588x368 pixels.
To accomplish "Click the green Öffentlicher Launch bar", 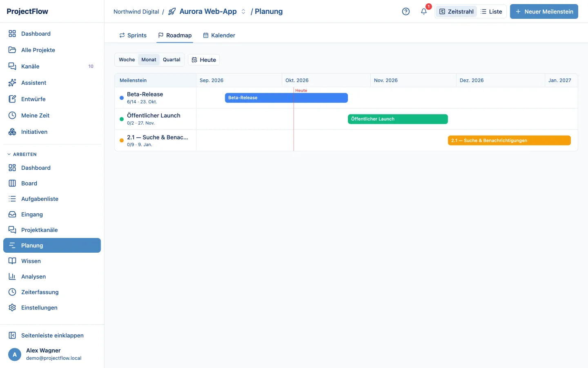I will (x=398, y=119).
